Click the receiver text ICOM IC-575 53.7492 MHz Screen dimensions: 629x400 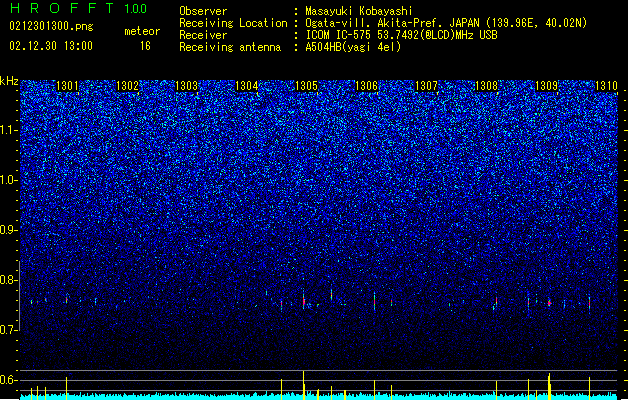coord(401,35)
